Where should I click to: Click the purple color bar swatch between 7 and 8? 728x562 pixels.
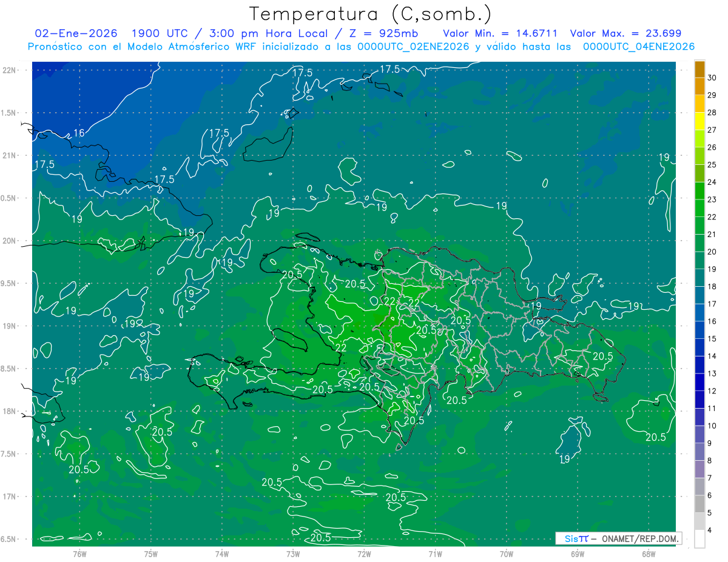point(699,469)
